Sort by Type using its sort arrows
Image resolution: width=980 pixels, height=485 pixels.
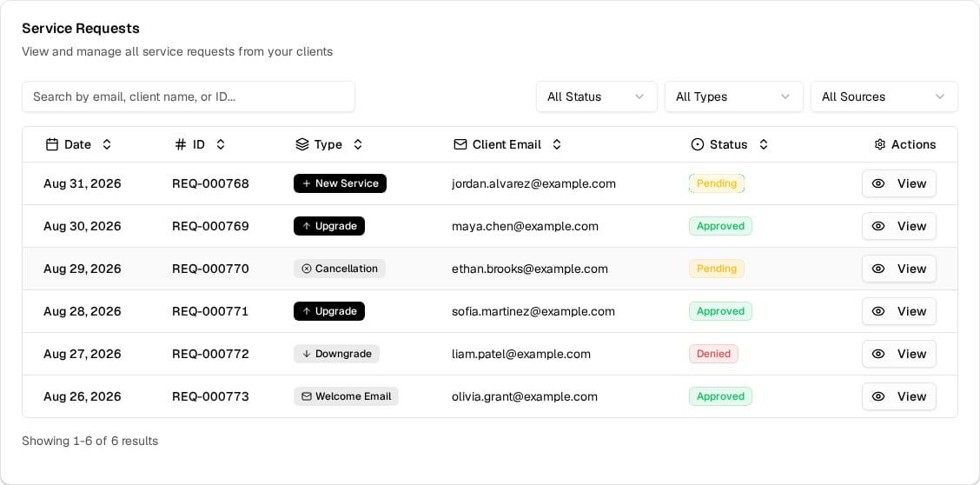358,144
